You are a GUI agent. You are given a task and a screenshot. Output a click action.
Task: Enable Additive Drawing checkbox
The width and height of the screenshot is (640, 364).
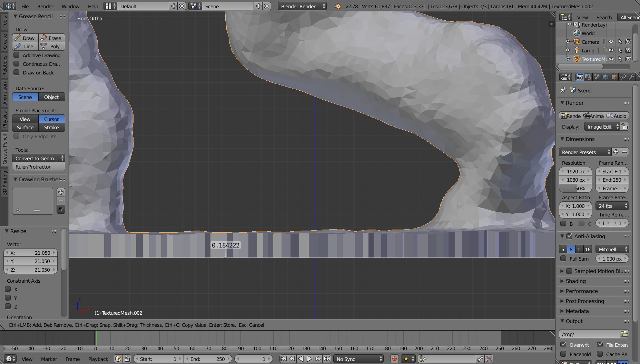pos(16,55)
